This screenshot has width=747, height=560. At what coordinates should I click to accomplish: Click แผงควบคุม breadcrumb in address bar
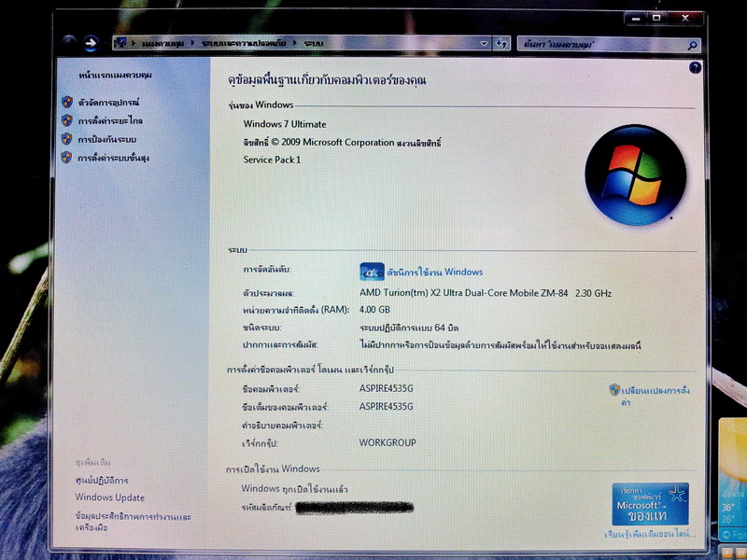(x=162, y=43)
